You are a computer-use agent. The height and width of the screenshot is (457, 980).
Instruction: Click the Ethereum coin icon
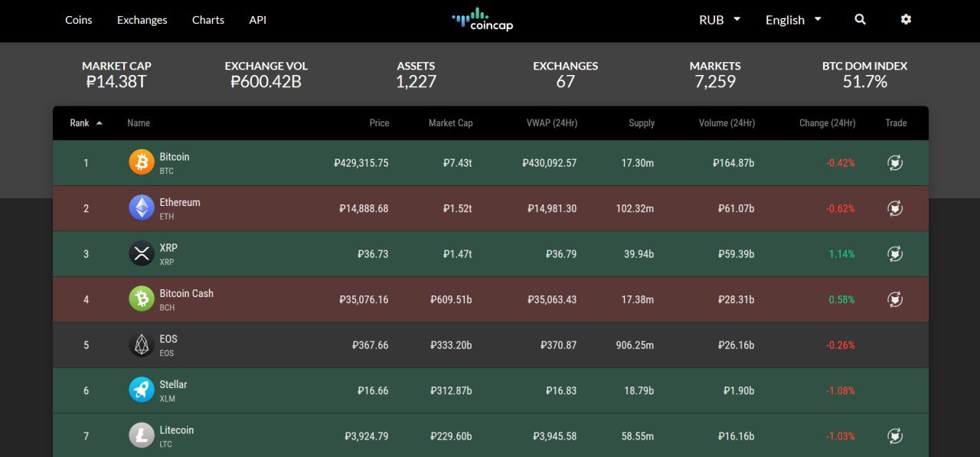[142, 208]
